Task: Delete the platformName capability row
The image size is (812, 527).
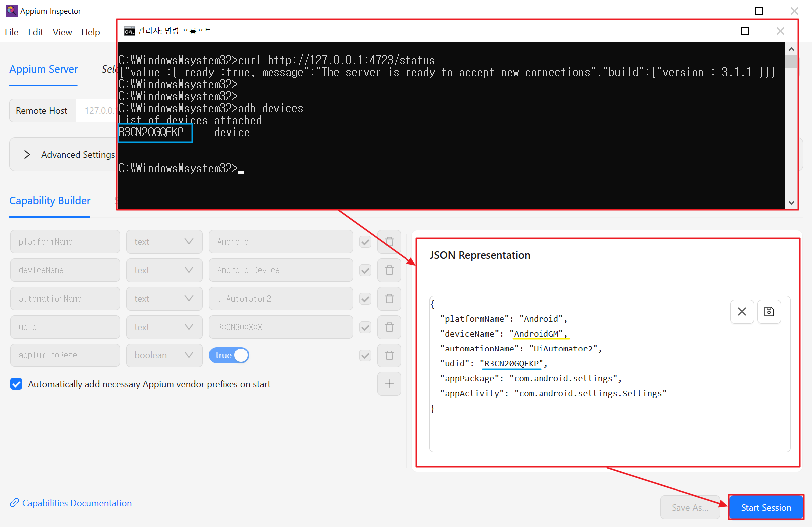Action: [389, 242]
